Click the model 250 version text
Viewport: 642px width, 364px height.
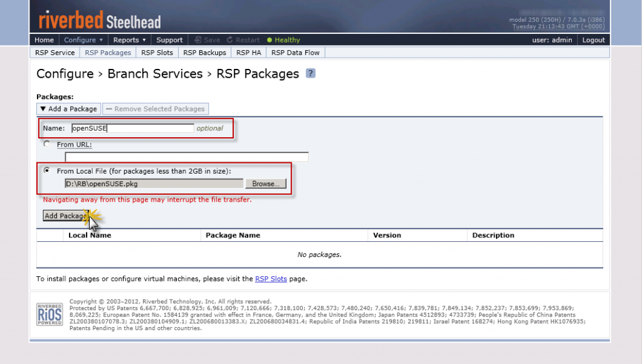(557, 19)
